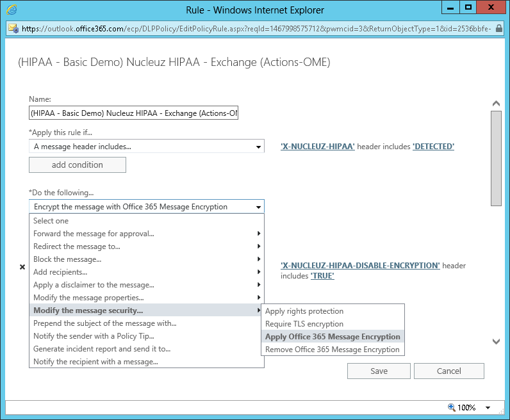
Task: Click the zoom magnifier icon in status bar
Action: point(452,407)
